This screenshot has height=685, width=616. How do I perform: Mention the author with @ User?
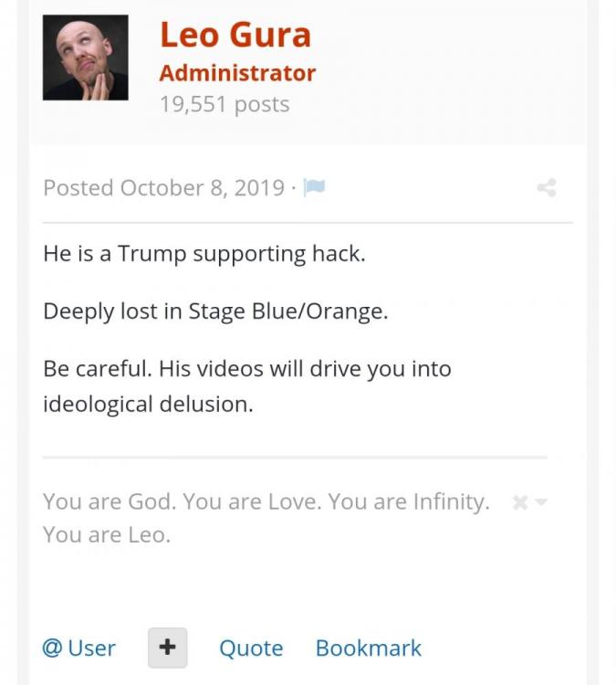coord(79,648)
